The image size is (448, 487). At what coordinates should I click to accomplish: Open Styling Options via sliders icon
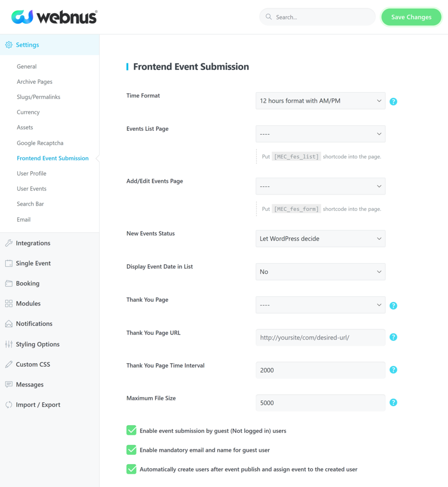tap(9, 344)
